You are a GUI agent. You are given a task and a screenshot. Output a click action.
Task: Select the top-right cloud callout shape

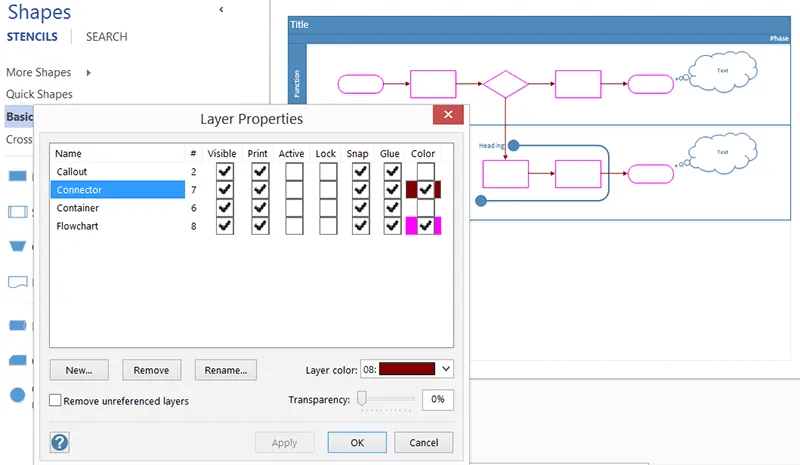[722, 71]
